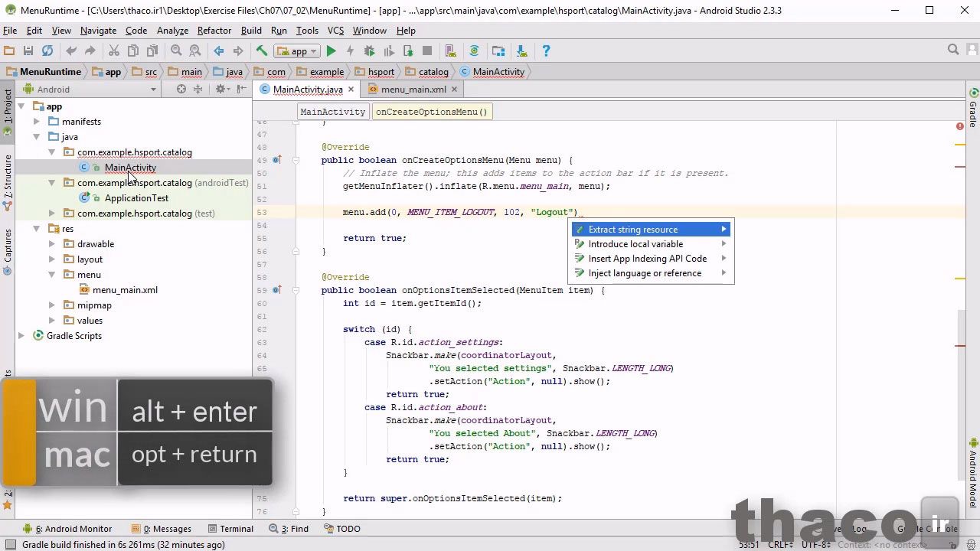This screenshot has width=980, height=551.
Task: Click the Replace icon in toolbar
Action: (195, 51)
